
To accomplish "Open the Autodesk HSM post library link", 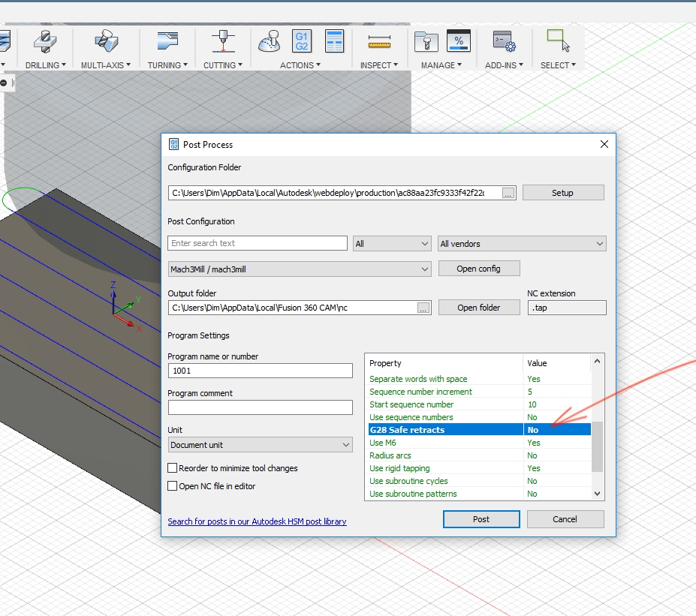I will point(257,521).
